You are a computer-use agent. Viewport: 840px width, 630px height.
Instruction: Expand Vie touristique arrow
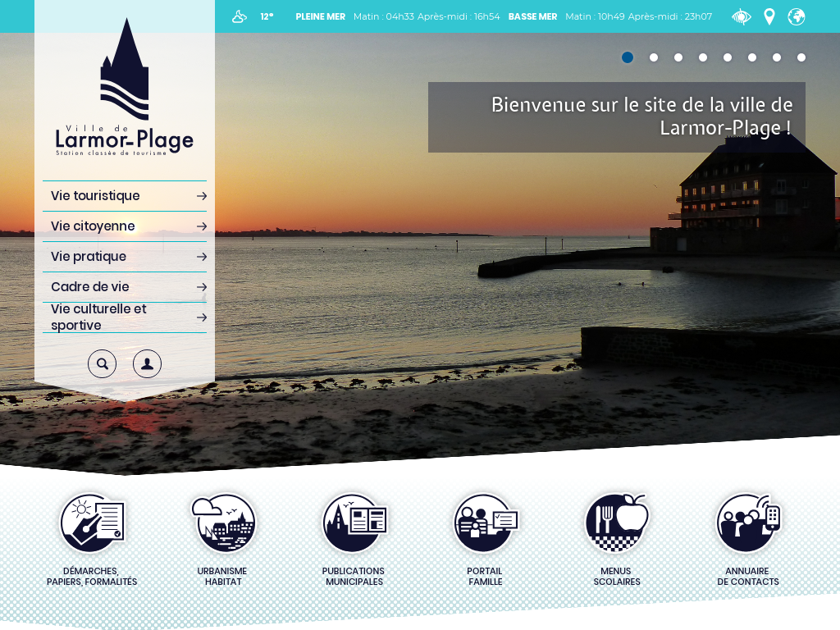click(202, 196)
